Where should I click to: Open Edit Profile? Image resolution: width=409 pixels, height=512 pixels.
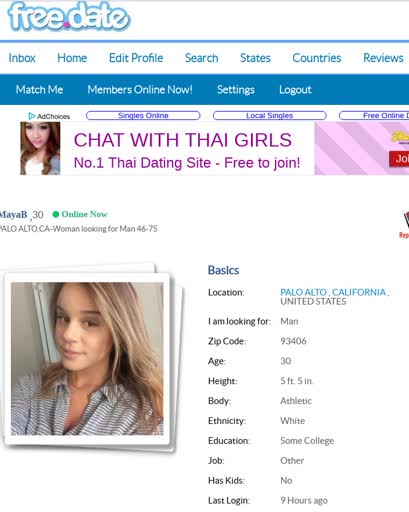pyautogui.click(x=136, y=58)
